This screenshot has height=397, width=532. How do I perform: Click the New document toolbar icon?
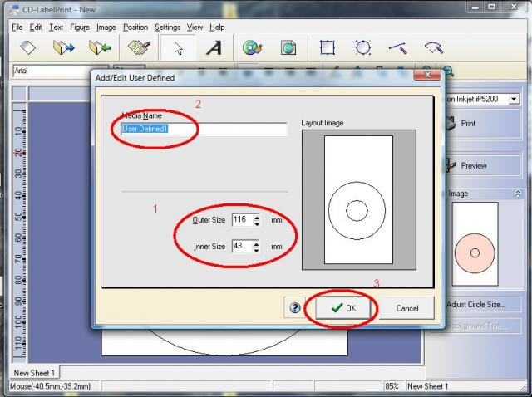(x=28, y=48)
